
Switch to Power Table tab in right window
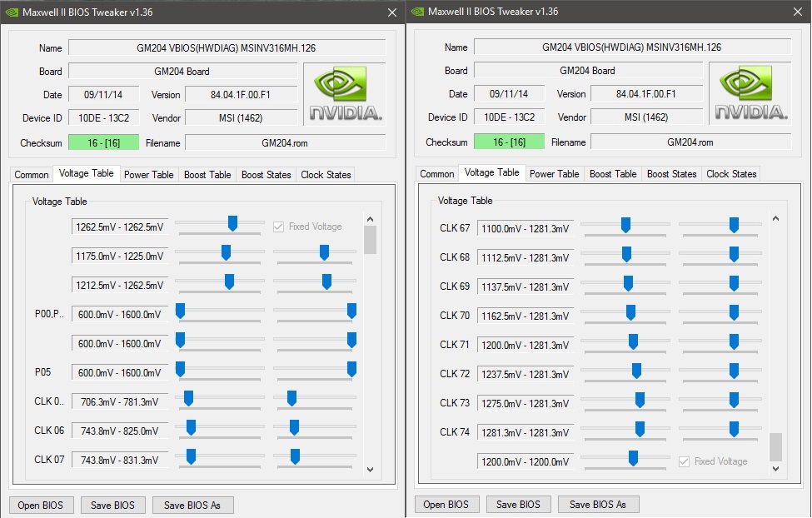[554, 173]
